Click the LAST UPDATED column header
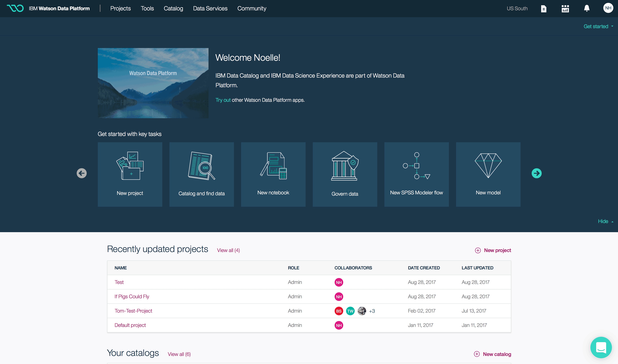The image size is (618, 364). tap(477, 268)
